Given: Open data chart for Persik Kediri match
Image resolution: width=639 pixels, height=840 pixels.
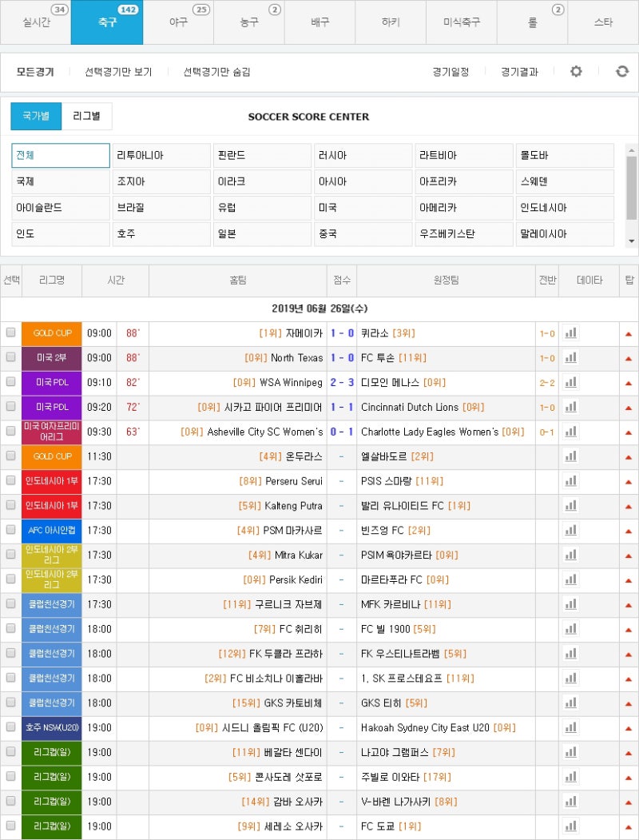Looking at the screenshot, I should [570, 579].
